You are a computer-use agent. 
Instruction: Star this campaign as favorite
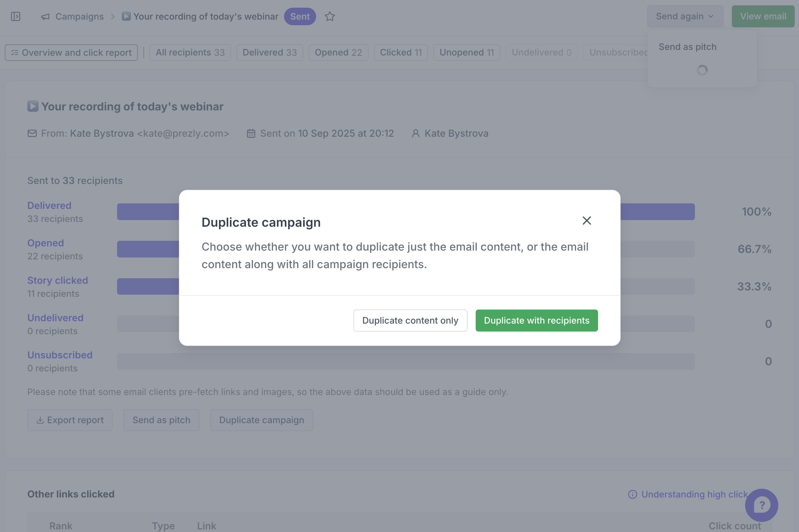330,16
